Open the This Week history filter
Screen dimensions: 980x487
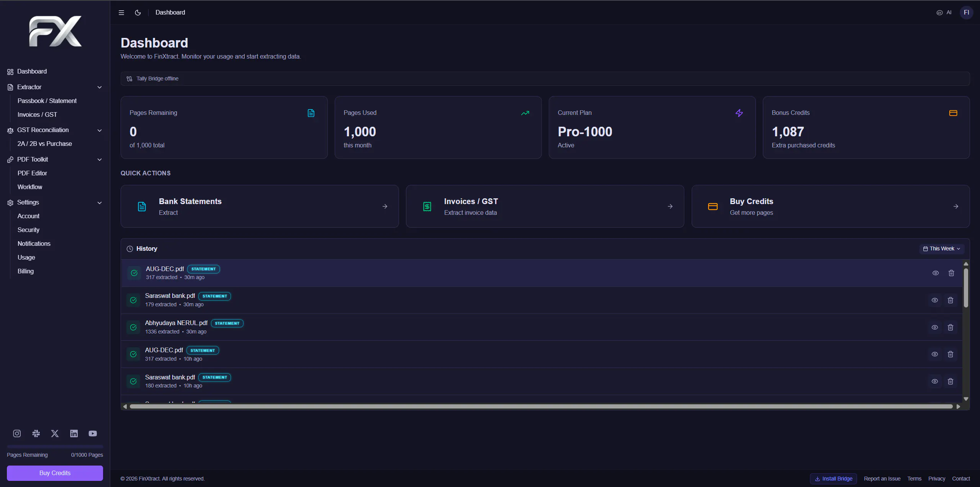pos(942,249)
